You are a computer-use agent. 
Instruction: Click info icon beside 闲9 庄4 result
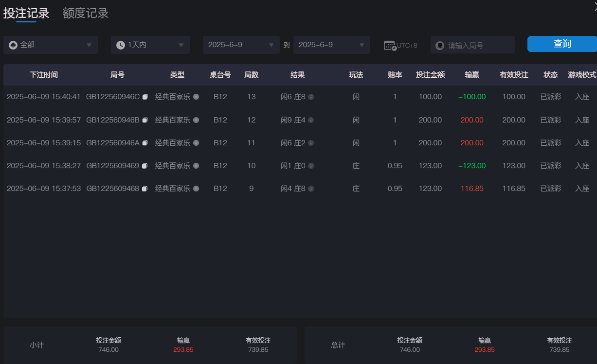[311, 120]
